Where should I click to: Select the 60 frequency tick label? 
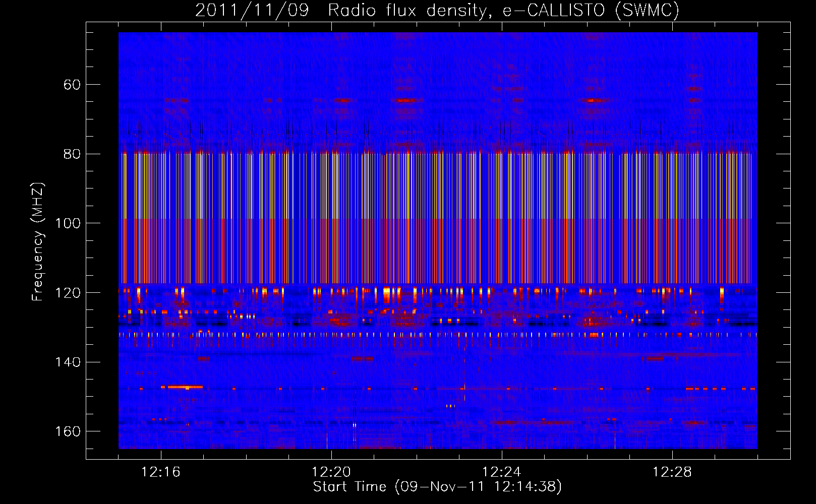72,85
